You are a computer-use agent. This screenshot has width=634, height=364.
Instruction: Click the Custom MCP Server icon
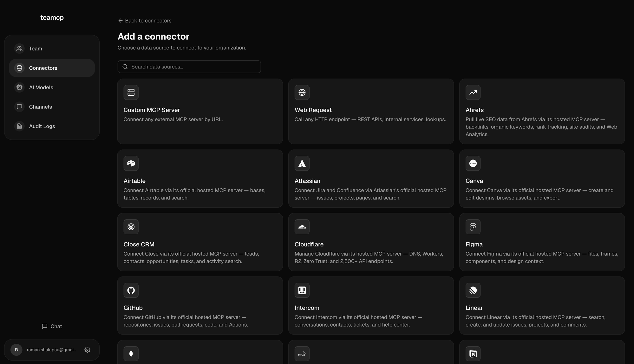click(x=131, y=92)
